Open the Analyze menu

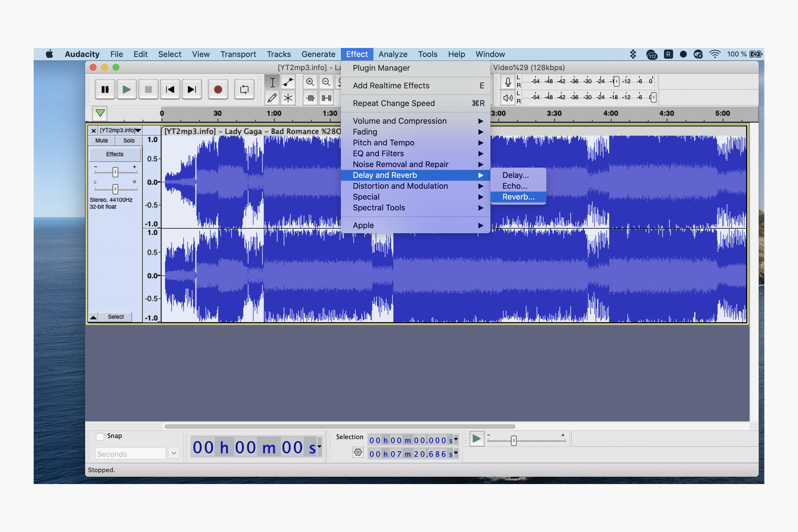pyautogui.click(x=393, y=54)
